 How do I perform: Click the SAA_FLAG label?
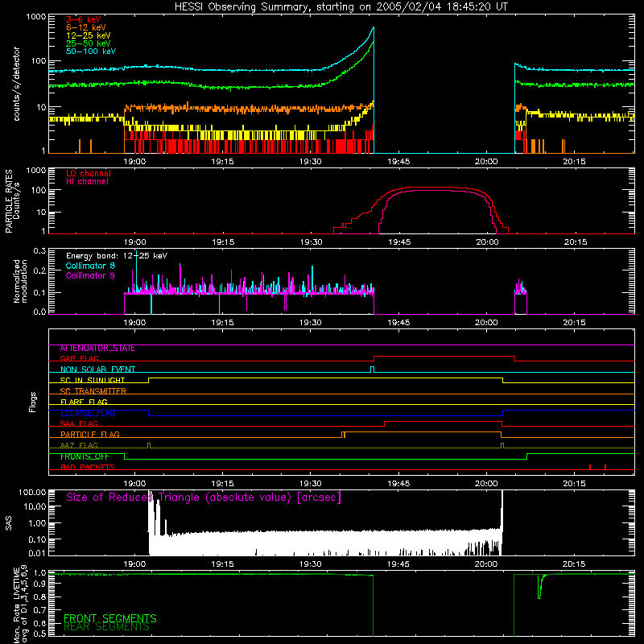coord(79,423)
